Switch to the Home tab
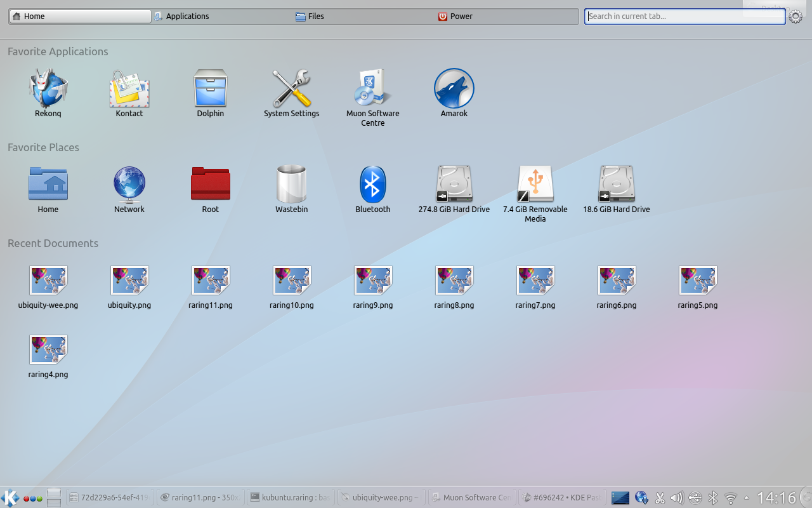The width and height of the screenshot is (812, 508). [x=80, y=17]
